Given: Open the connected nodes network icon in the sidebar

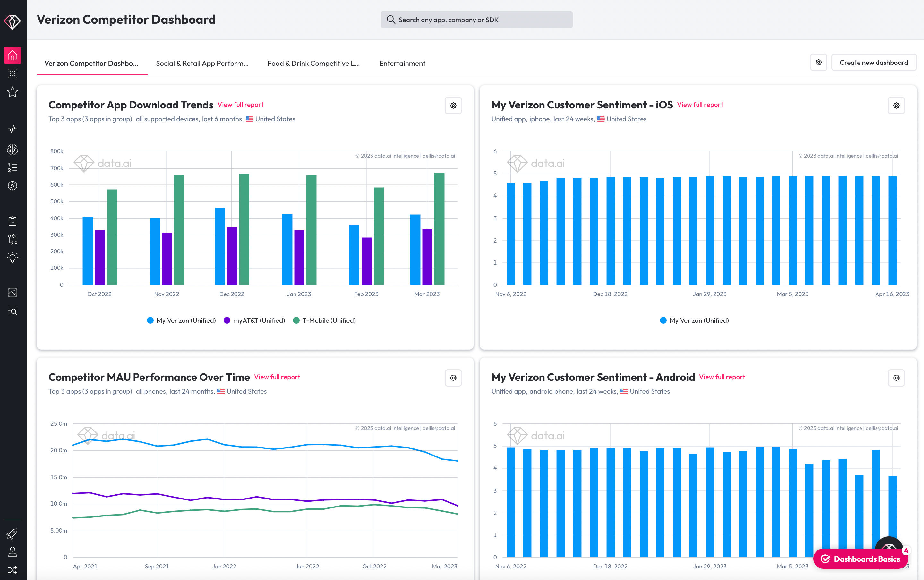Looking at the screenshot, I should point(12,74).
